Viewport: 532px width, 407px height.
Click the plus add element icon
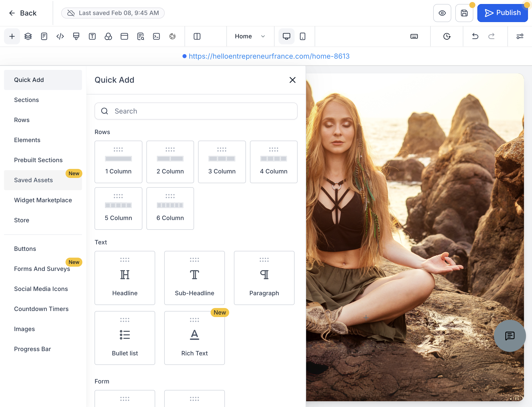[x=12, y=36]
